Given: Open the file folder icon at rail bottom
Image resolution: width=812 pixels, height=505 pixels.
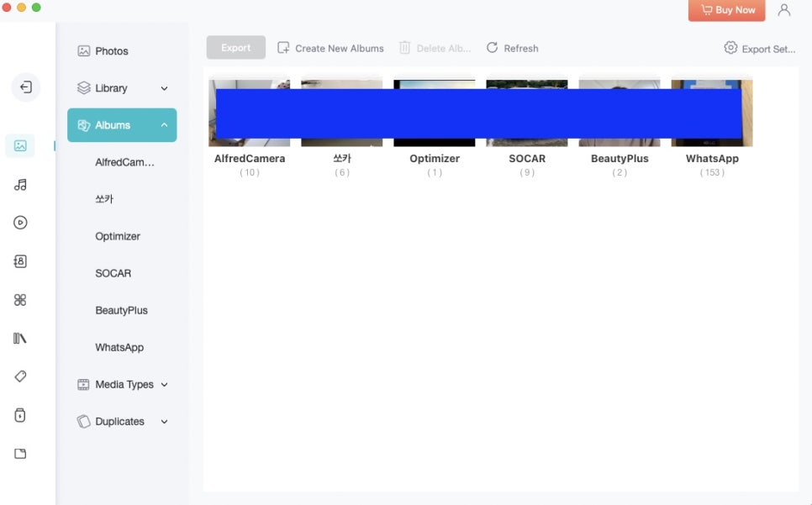Looking at the screenshot, I should click(x=20, y=454).
